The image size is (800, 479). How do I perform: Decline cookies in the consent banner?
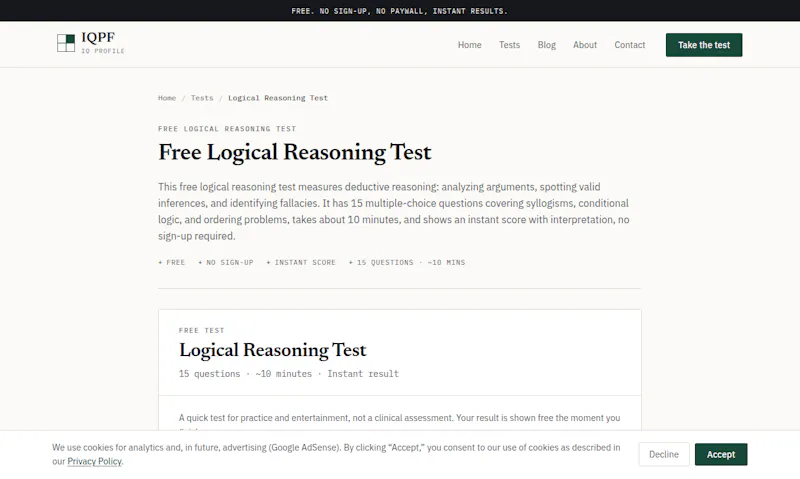tap(664, 454)
